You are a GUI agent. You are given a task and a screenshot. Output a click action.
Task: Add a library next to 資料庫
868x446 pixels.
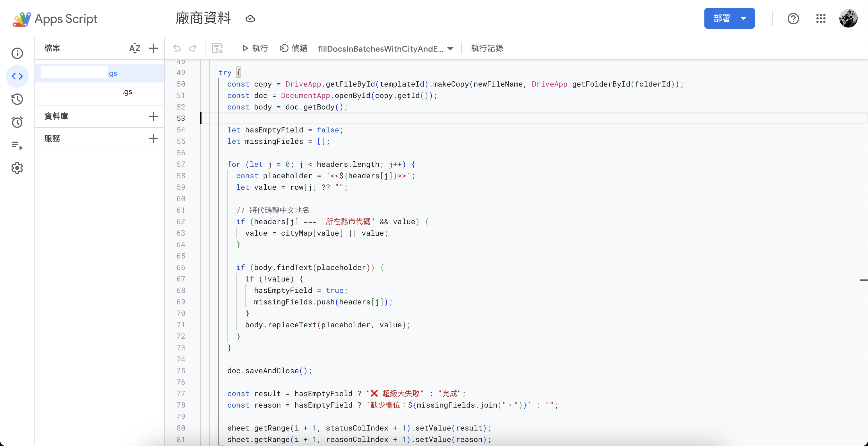click(153, 116)
